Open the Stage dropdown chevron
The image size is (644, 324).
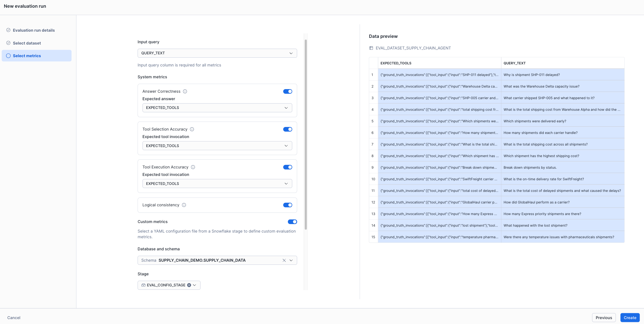(195, 285)
